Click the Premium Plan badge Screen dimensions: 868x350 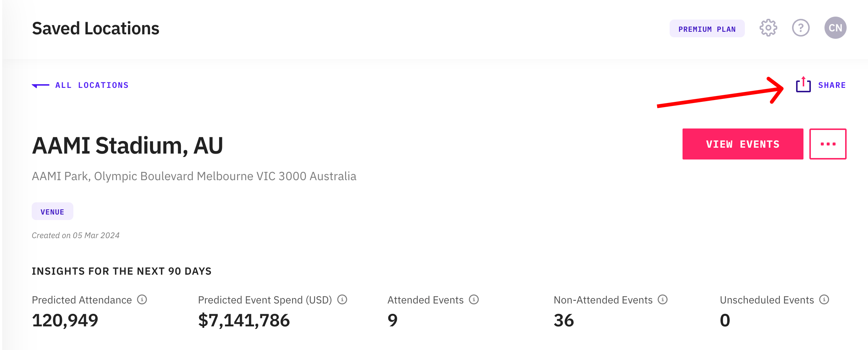(x=707, y=29)
